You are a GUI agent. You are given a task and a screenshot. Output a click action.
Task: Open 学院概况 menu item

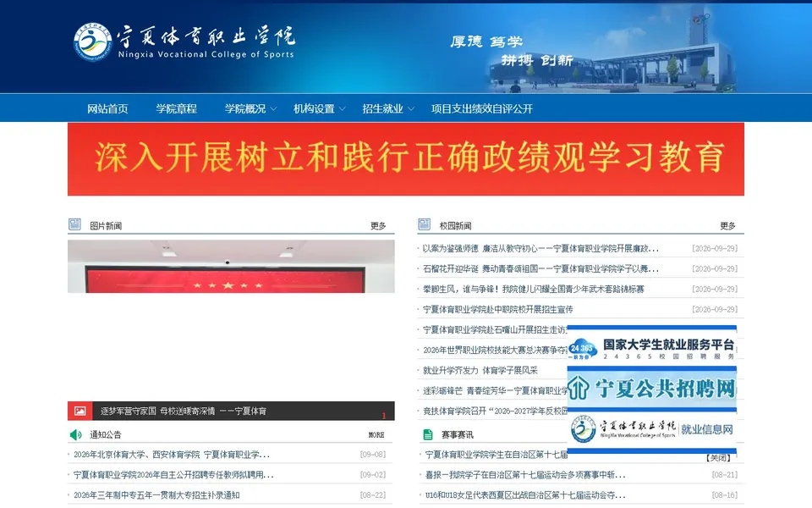pyautogui.click(x=245, y=108)
